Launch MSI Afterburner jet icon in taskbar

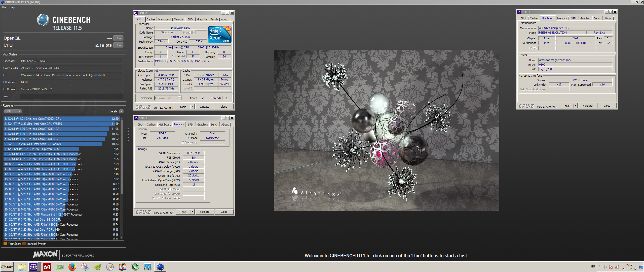click(135, 267)
